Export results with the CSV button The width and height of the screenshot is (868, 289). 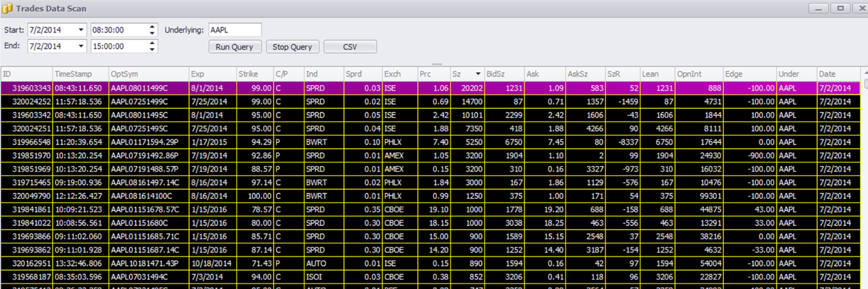click(x=350, y=47)
